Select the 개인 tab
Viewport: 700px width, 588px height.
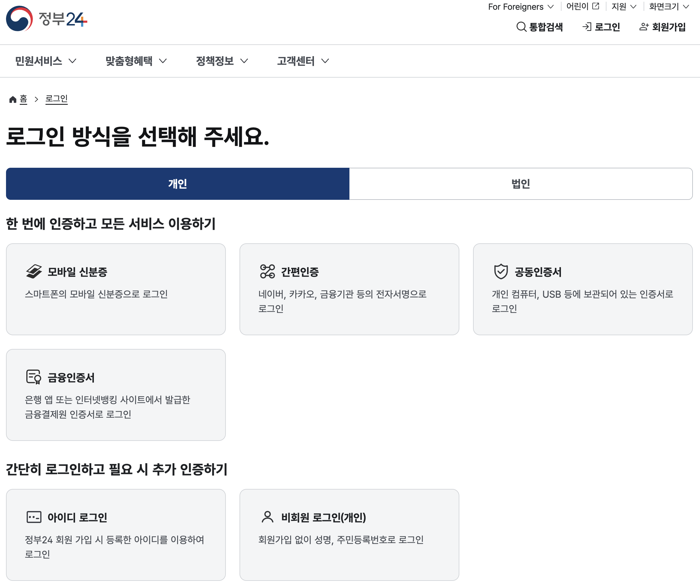pos(177,184)
